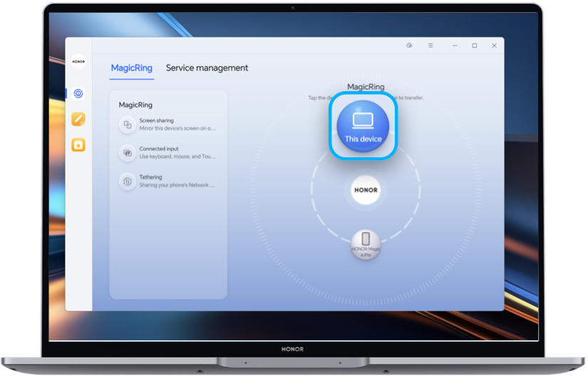Open the Notes pencil icon in sidebar
The image size is (588, 378).
pyautogui.click(x=78, y=119)
